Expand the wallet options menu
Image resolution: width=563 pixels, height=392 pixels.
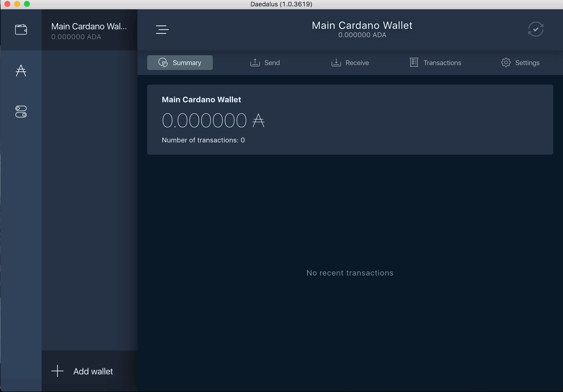coord(163,29)
